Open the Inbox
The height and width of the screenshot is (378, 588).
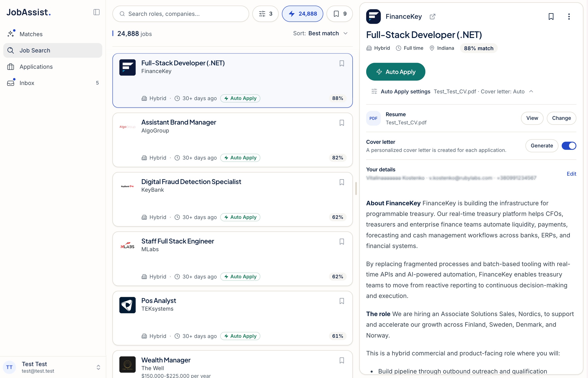pos(53,83)
